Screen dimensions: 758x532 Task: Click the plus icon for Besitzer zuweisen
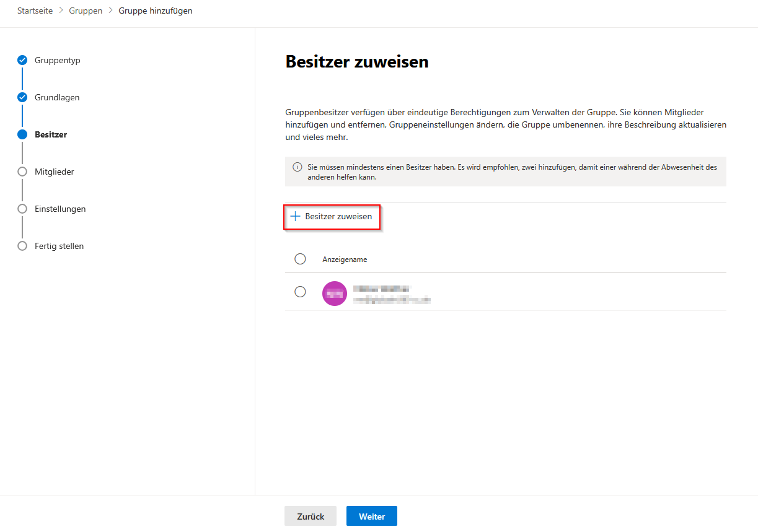pos(296,217)
